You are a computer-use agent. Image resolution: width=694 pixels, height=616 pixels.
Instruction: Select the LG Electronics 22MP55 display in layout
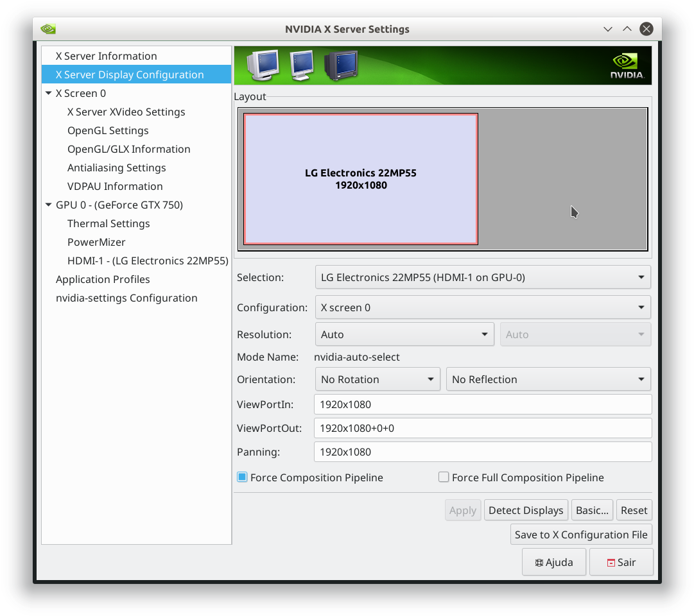[361, 179]
